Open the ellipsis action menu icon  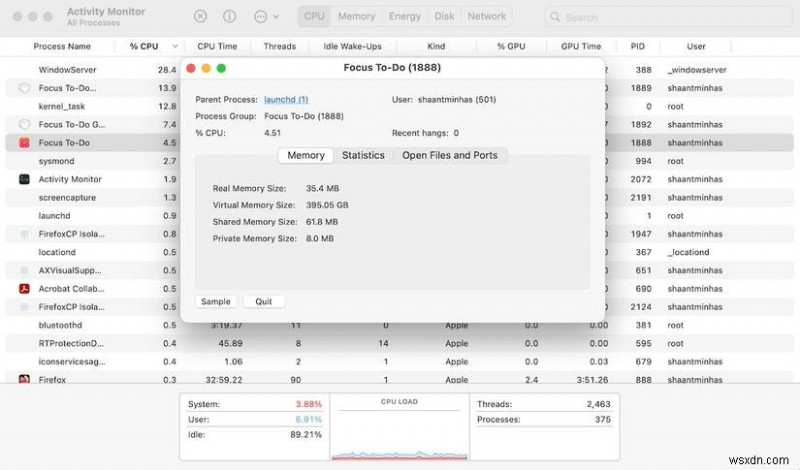coord(260,16)
